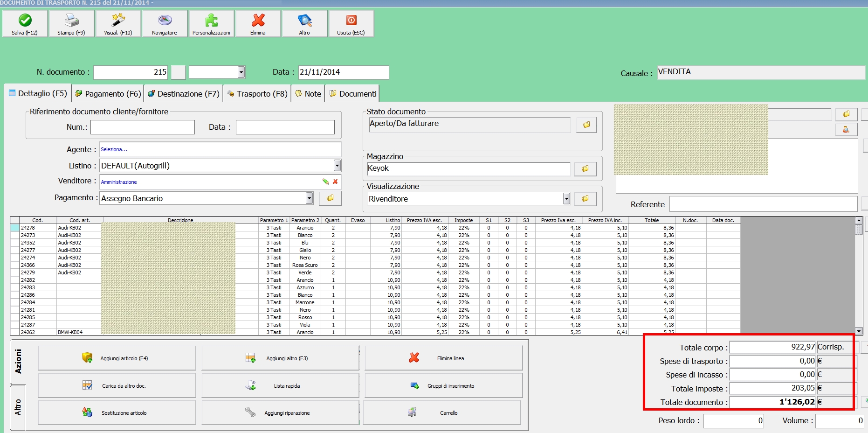Screen dimensions: 868x433
Task: Open Personalizzazioni settings
Action: [211, 24]
